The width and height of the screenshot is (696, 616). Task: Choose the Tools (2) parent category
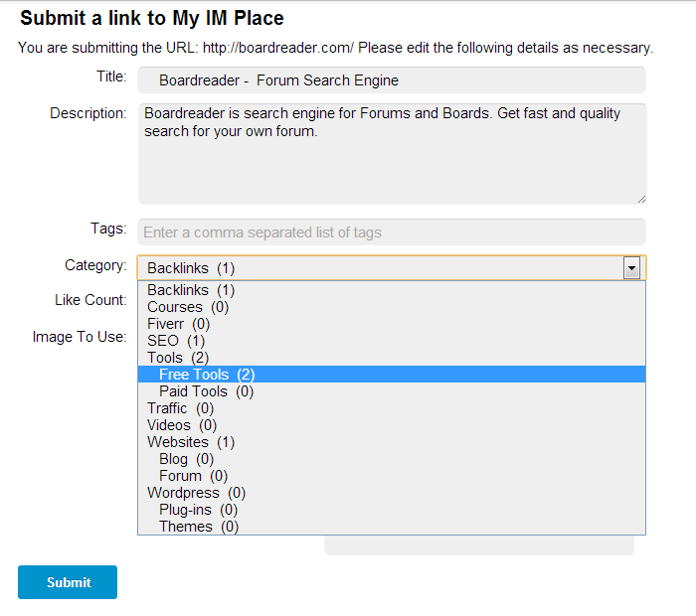[392, 358]
